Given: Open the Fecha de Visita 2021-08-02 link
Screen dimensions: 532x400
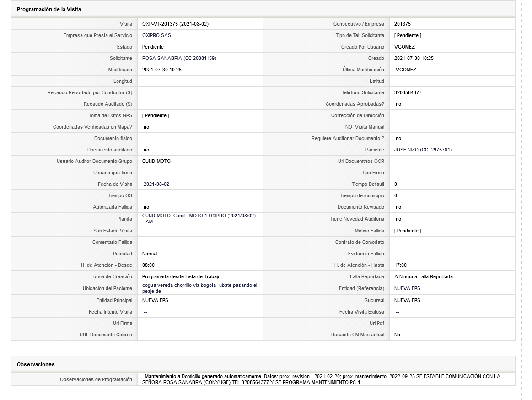Looking at the screenshot, I should coord(156,184).
